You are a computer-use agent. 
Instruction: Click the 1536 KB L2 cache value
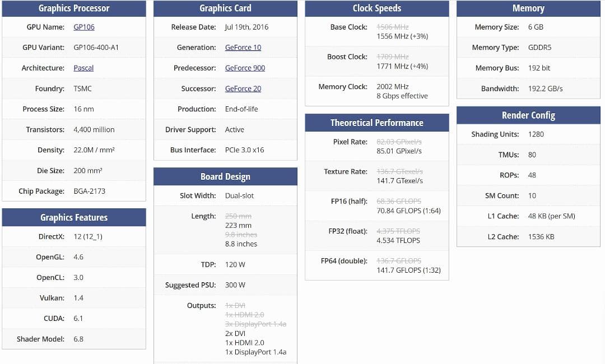pos(541,237)
